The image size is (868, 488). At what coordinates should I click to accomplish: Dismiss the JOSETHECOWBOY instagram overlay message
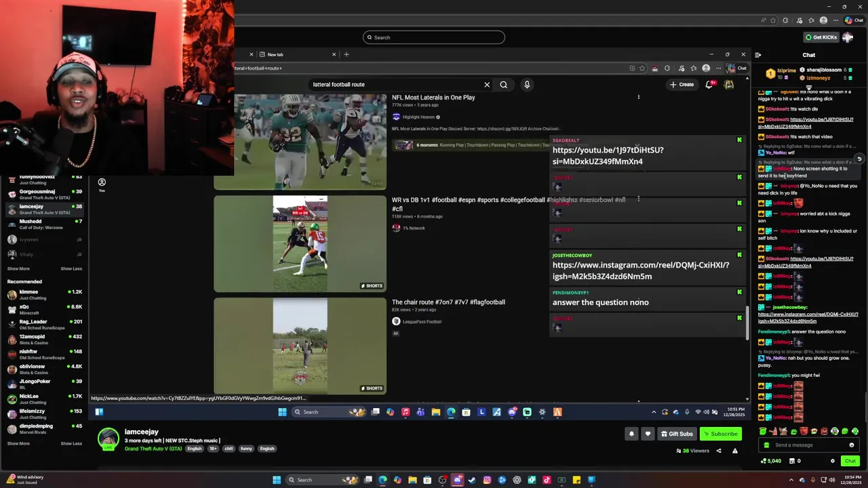(739, 255)
